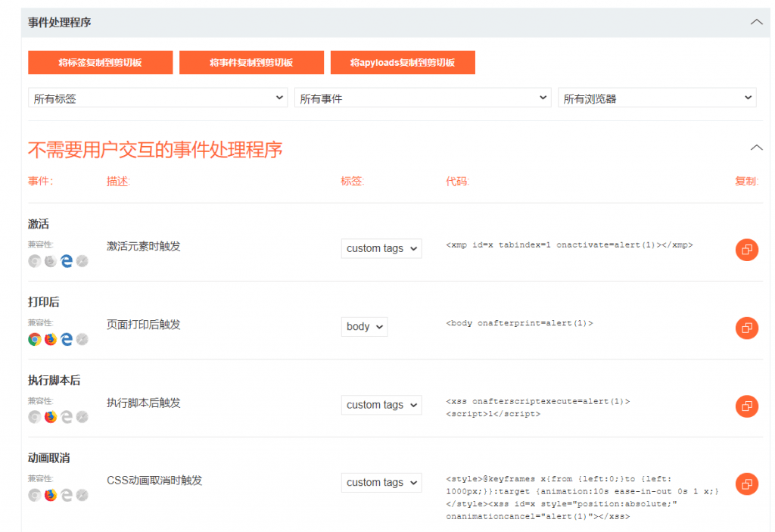The width and height of the screenshot is (775, 532).
Task: Open the 所有浏览器 filter dropdown
Action: 657,98
